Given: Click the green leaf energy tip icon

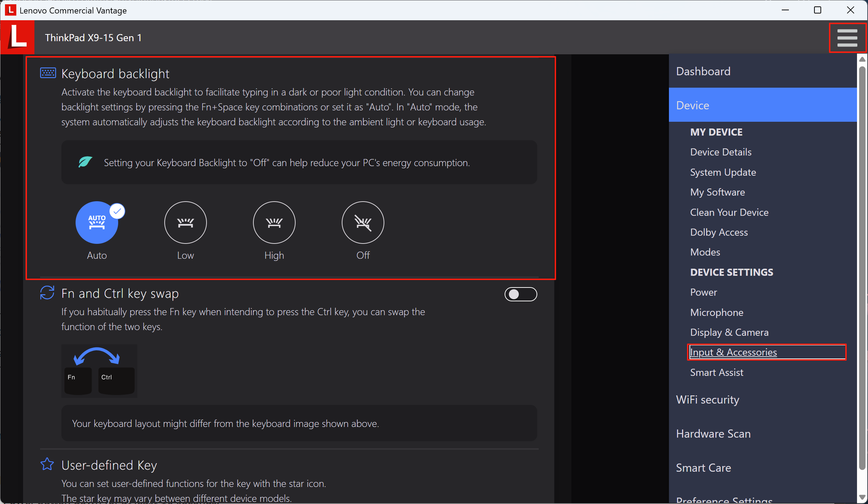Looking at the screenshot, I should 85,162.
